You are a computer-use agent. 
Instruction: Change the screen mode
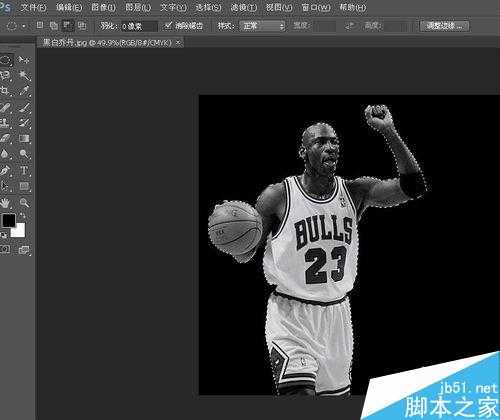(x=24, y=250)
